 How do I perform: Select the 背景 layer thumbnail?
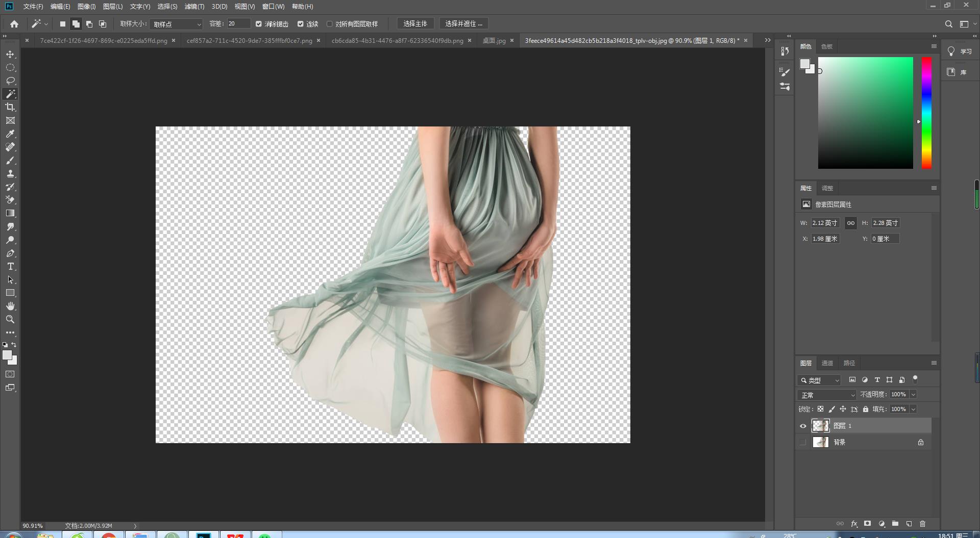click(x=820, y=442)
